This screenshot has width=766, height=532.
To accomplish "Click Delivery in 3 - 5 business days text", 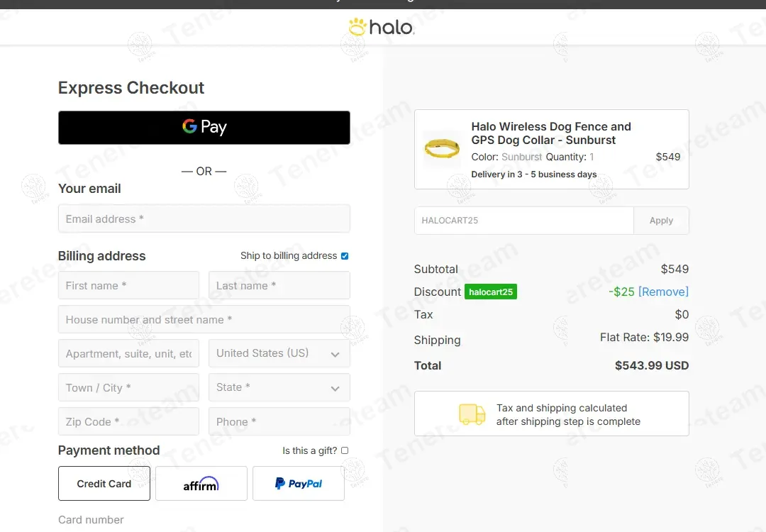I will tap(534, 174).
